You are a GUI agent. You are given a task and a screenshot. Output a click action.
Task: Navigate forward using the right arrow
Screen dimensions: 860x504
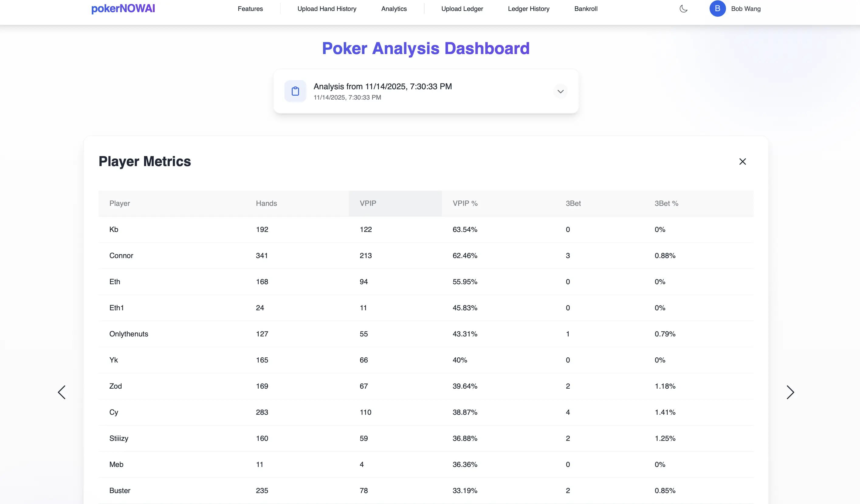(x=790, y=393)
